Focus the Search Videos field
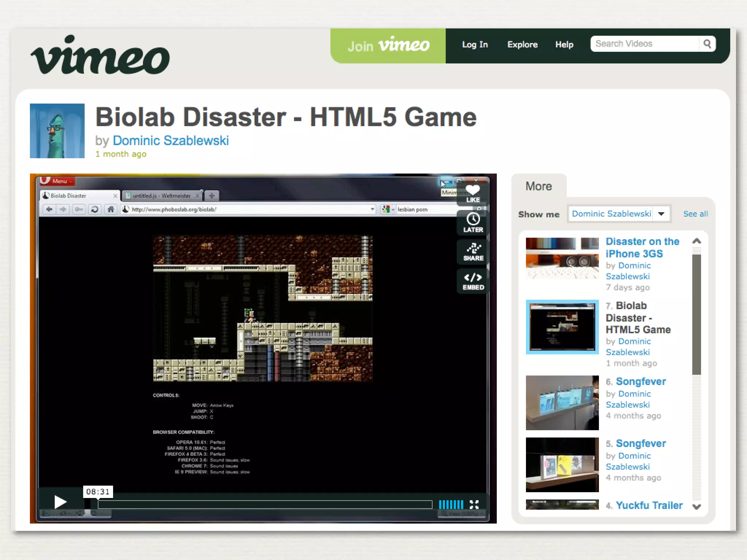747x560 pixels. [x=644, y=44]
